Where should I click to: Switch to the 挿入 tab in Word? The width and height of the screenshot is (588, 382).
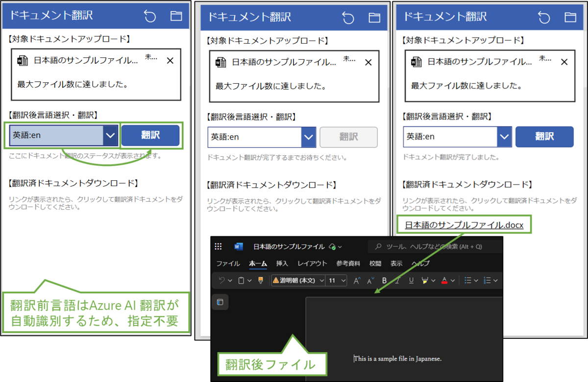coord(282,263)
